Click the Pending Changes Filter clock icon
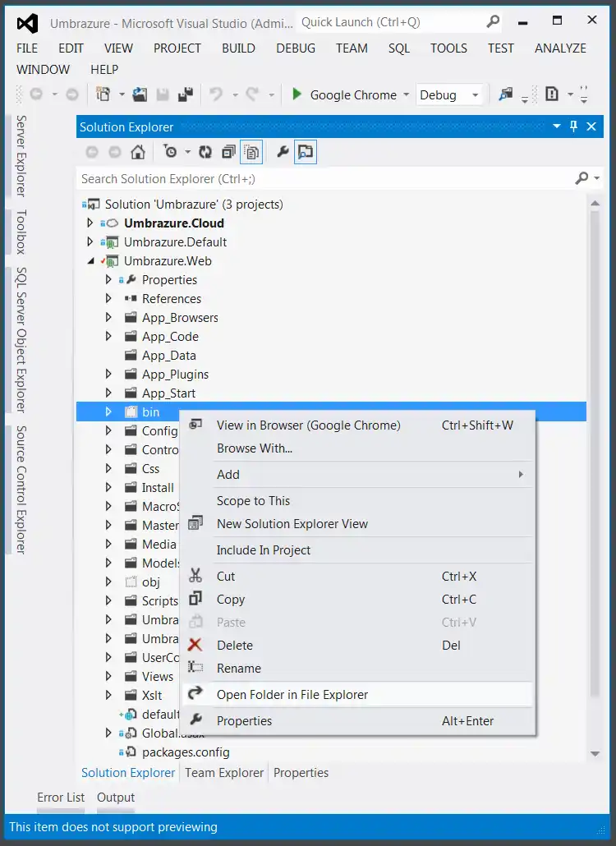This screenshot has height=846, width=616. coord(171,152)
